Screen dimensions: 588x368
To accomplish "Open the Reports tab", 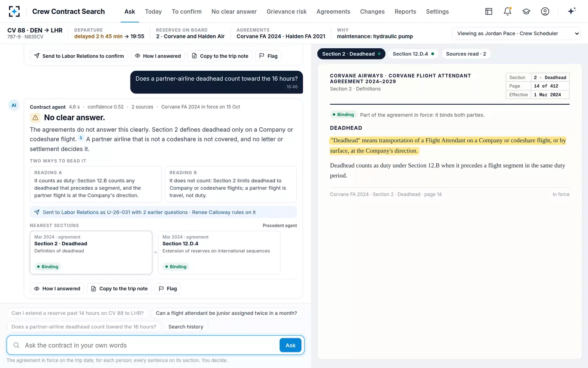I will (405, 11).
